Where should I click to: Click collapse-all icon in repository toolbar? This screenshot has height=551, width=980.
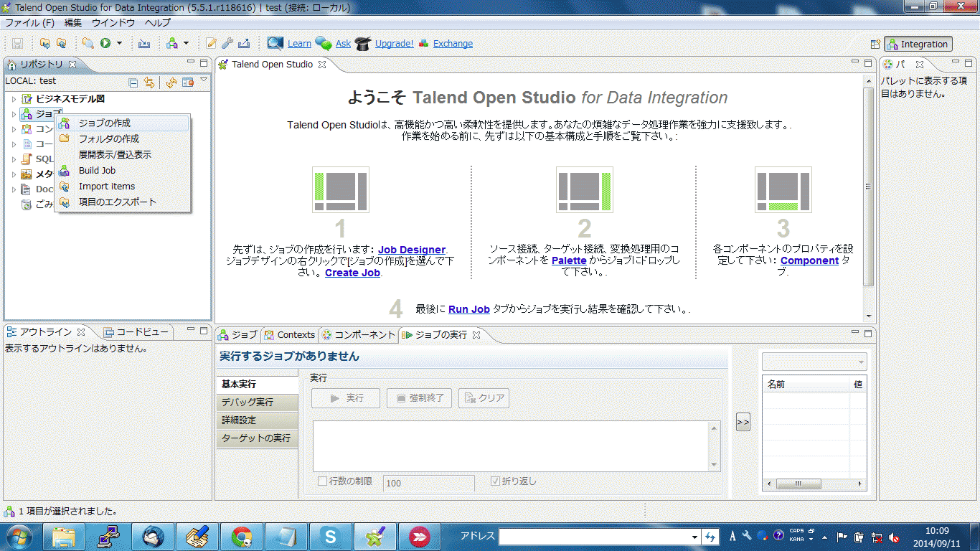point(133,83)
